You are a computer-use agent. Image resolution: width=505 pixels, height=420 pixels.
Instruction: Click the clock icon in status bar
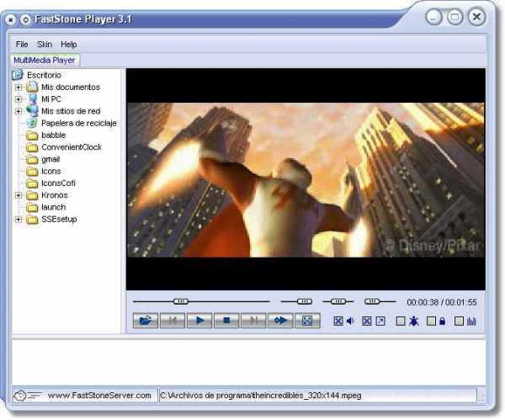coord(20,396)
